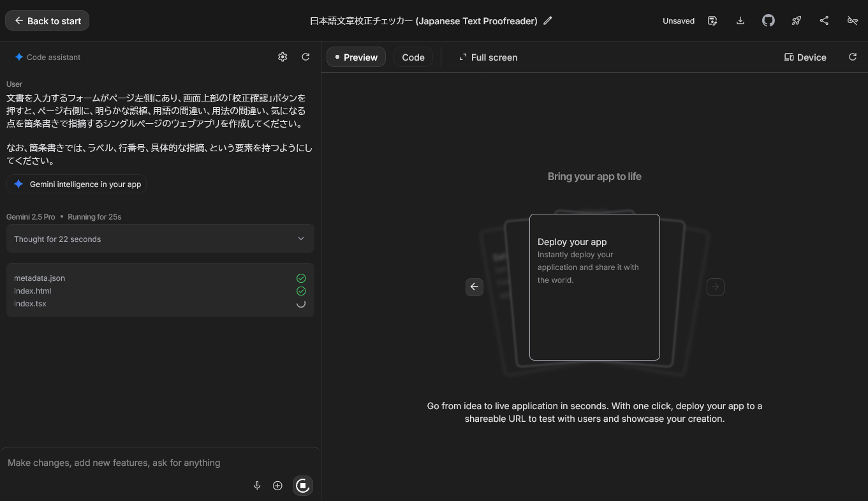Open Code assistant settings gear
The width and height of the screenshot is (868, 501).
coord(283,57)
